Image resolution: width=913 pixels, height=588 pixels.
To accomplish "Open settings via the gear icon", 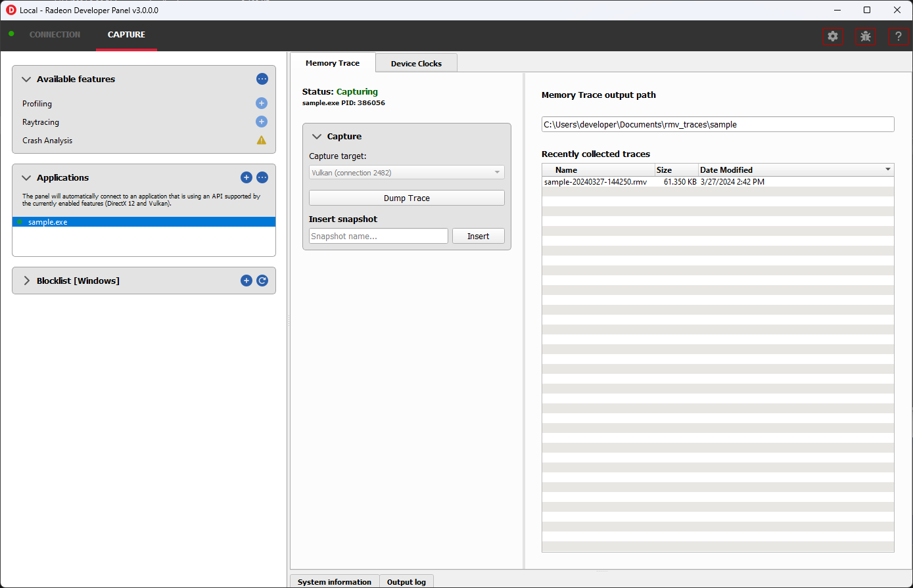I will pos(833,37).
